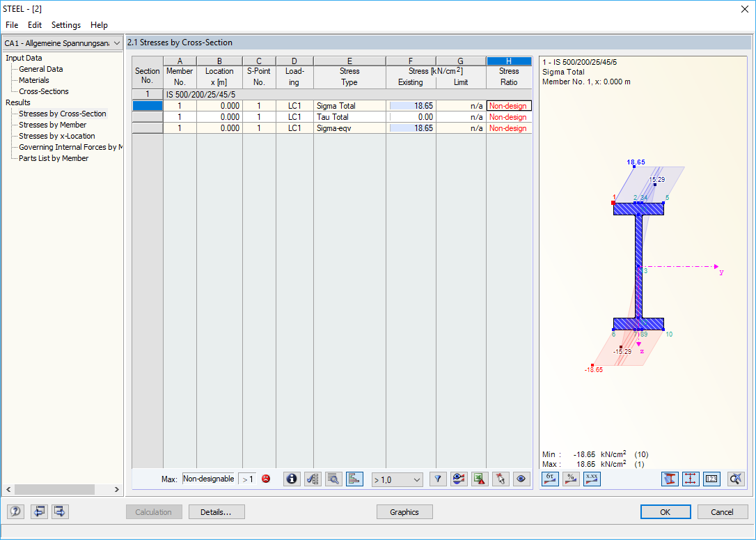Change decimal places with the x.xx icon
This screenshot has height=540, width=756.
pos(592,479)
